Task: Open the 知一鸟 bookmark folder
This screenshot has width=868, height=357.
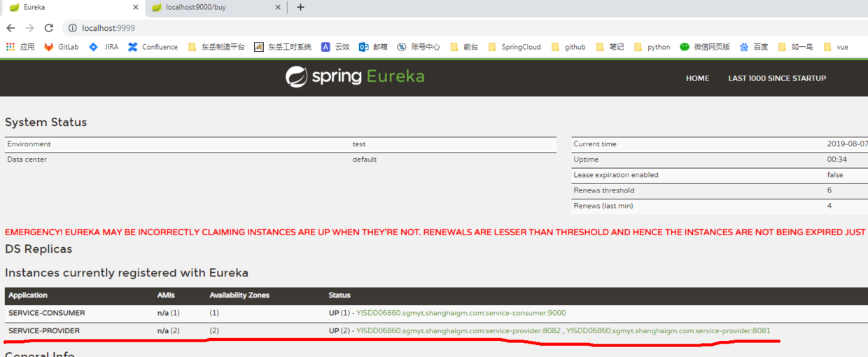Action: coord(795,47)
